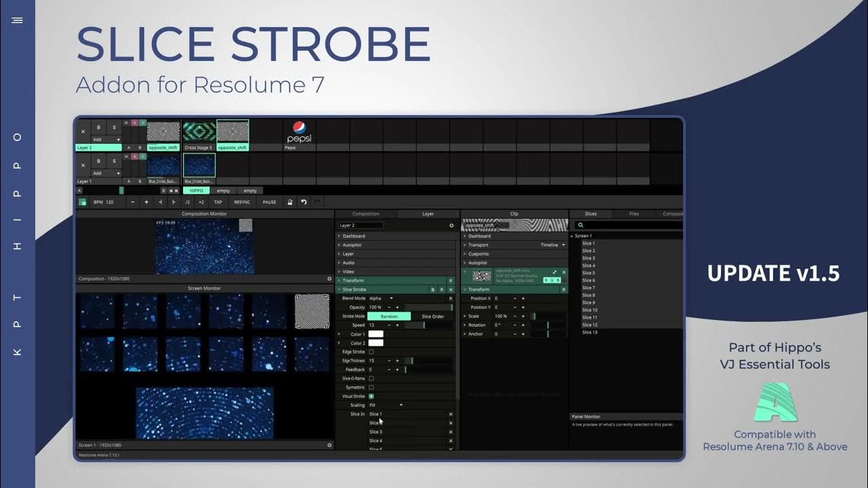
Task: Enable the Edge Strobe checkbox
Action: [x=371, y=352]
